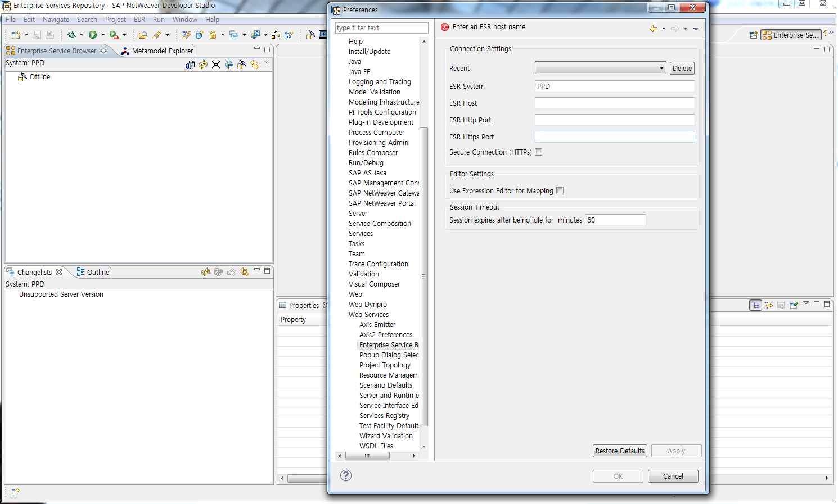This screenshot has width=838, height=504.
Task: Enable Secure Connection (HTTPs) checkbox
Action: 539,152
